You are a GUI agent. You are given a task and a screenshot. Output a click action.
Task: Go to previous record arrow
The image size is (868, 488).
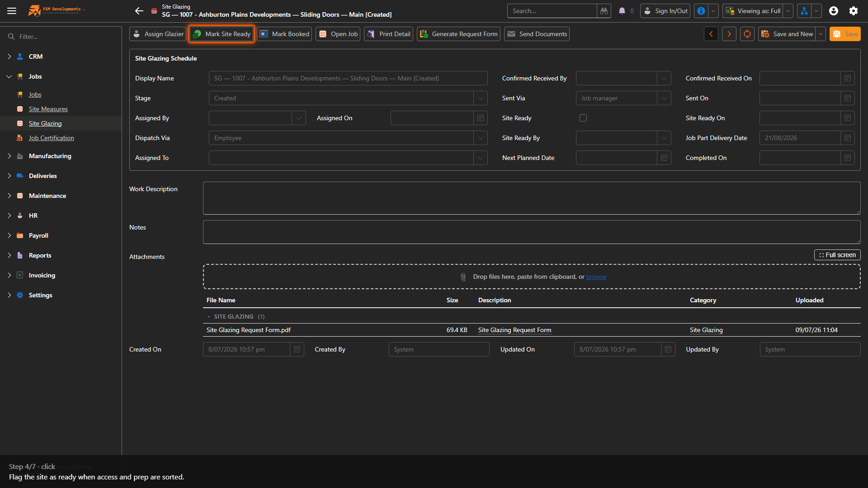[711, 34]
